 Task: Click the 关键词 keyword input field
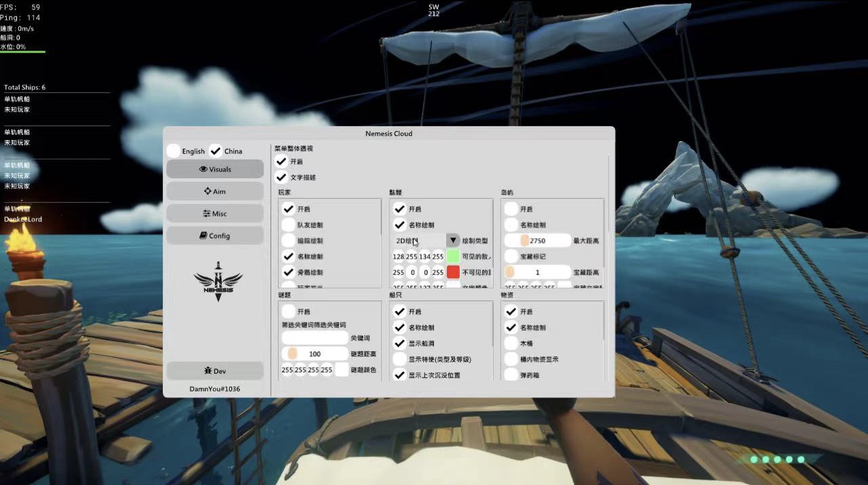coord(315,338)
